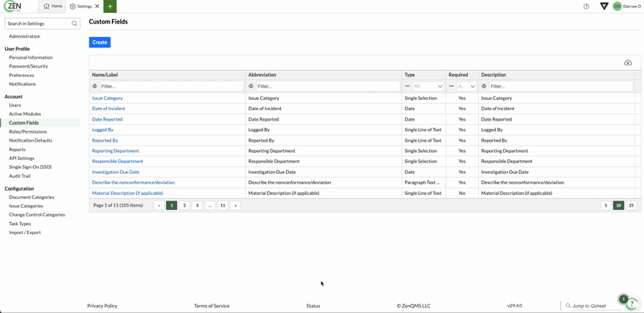Go to page 3 of results

(x=197, y=205)
